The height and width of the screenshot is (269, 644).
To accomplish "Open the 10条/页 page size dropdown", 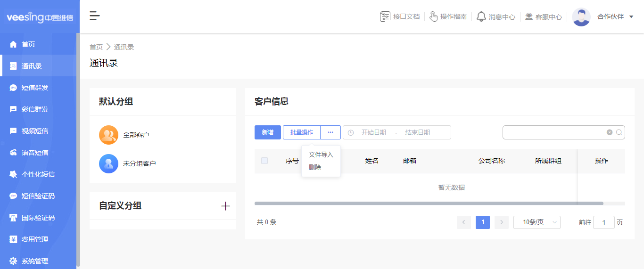I will click(x=537, y=222).
